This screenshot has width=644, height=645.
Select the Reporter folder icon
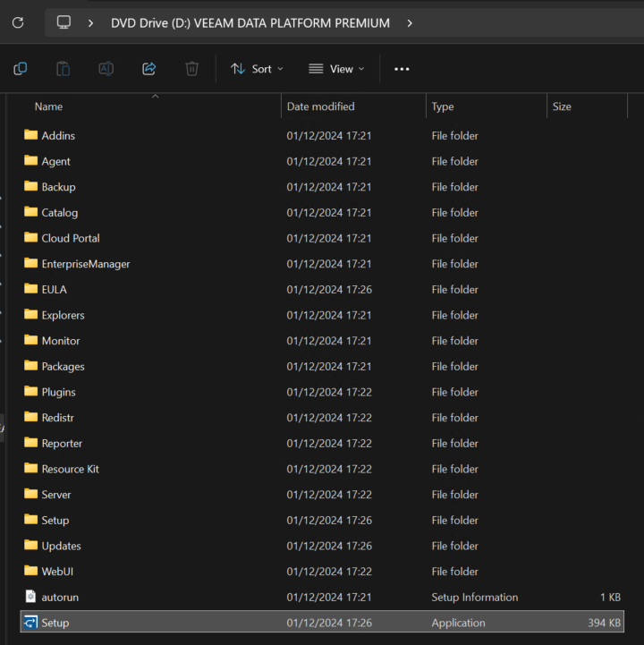(30, 442)
